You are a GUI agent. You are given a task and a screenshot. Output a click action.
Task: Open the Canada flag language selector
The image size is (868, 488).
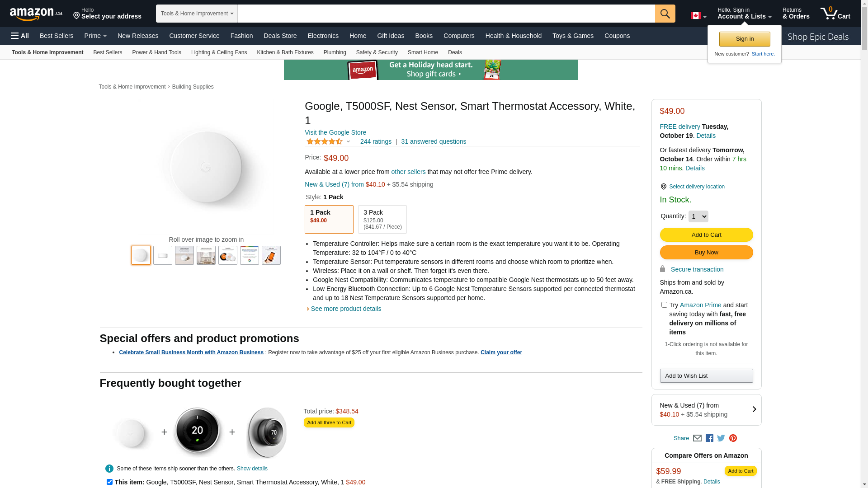[698, 16]
